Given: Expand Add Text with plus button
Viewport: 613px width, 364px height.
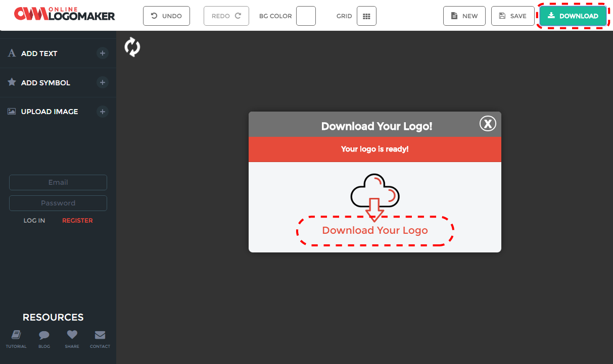Looking at the screenshot, I should pyautogui.click(x=102, y=53).
